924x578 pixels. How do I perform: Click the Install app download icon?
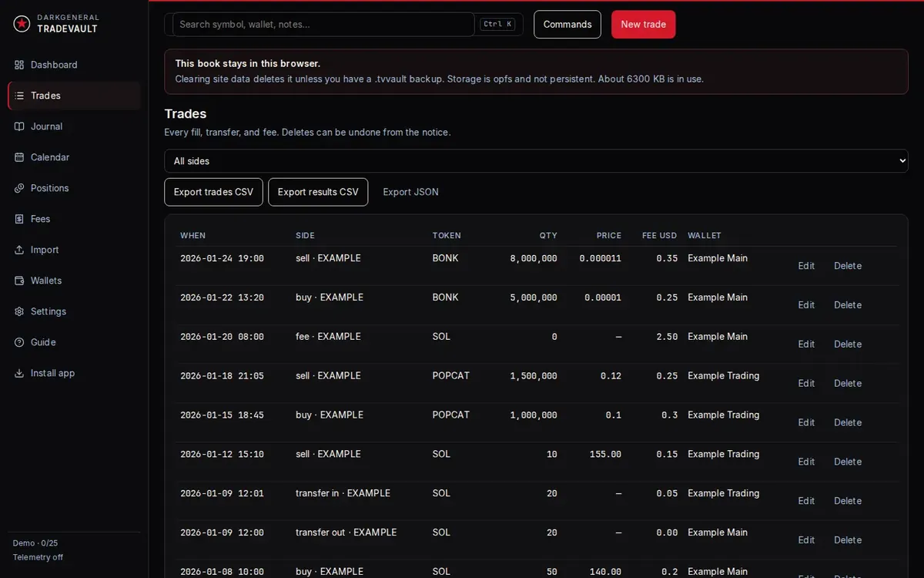[x=19, y=373]
